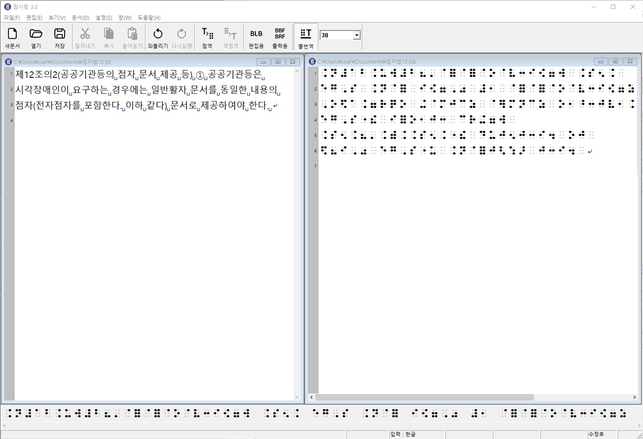Click the 잘라내기 scissors icon
This screenshot has height=439, width=643.
click(x=85, y=38)
